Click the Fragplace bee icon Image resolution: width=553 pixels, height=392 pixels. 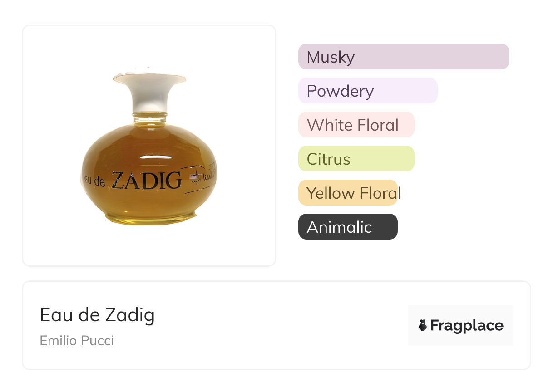423,325
